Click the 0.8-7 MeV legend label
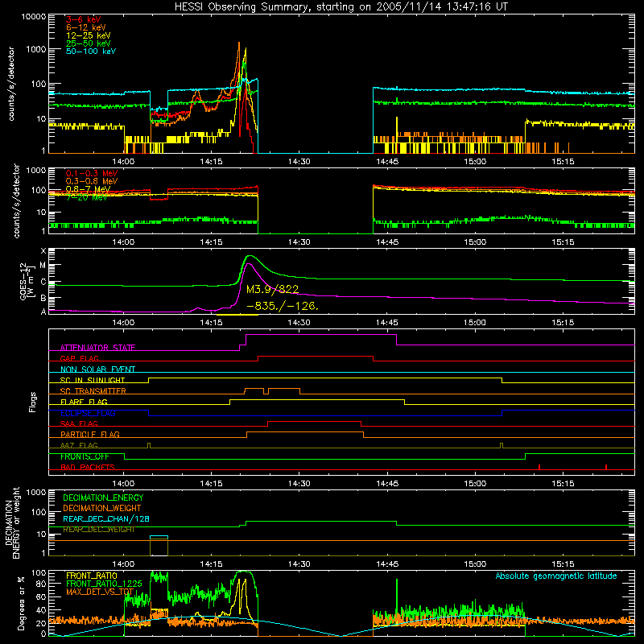644x644 pixels. click(88, 189)
